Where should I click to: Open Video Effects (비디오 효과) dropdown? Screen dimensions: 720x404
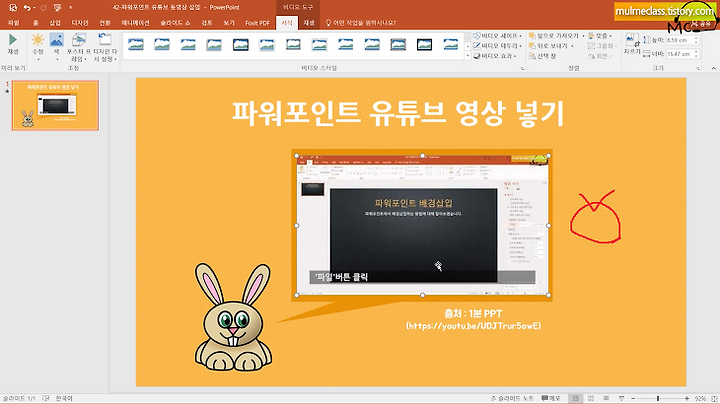495,56
